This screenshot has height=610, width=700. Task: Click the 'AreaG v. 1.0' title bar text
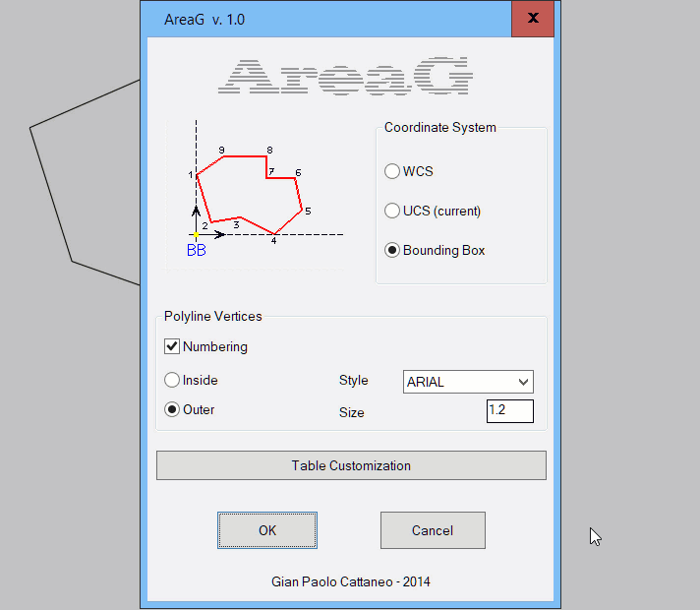point(204,20)
